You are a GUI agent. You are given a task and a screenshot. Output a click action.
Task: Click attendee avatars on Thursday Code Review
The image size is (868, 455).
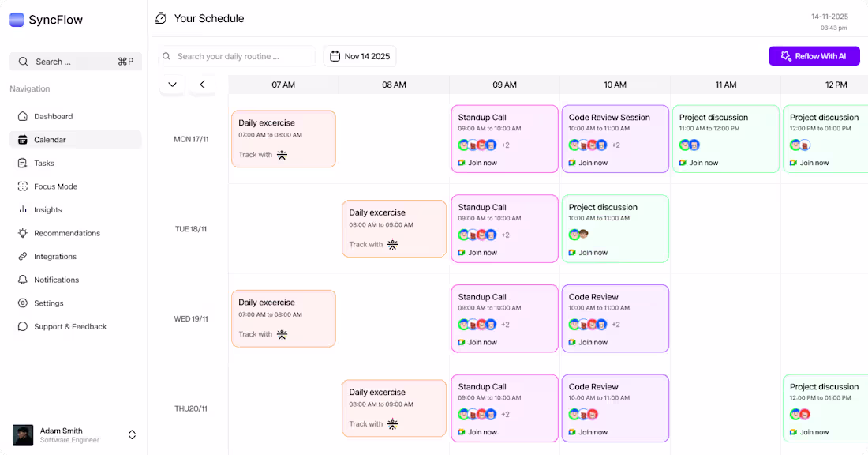[x=583, y=414]
